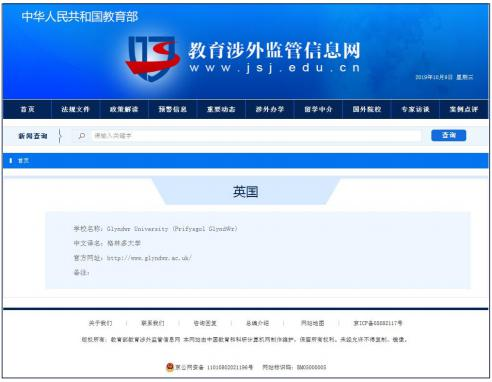Click the 联系我们 footer link
Screen dimensions: 492x382
point(153,323)
